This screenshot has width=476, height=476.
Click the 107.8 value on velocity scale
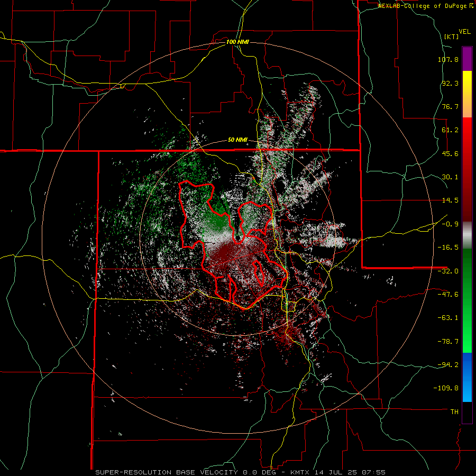point(448,59)
